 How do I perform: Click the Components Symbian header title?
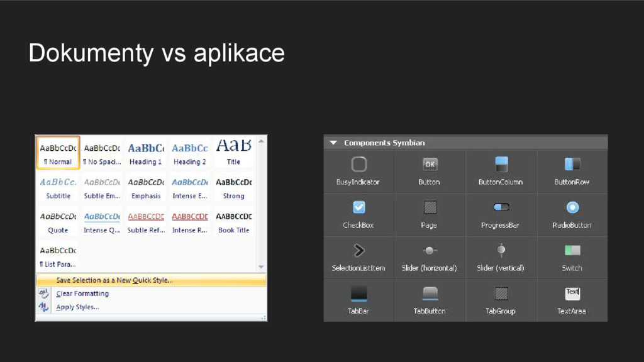tap(384, 143)
